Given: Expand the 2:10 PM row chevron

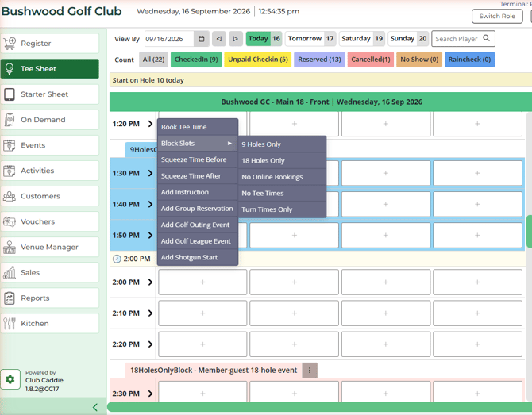Looking at the screenshot, I should coord(150,313).
